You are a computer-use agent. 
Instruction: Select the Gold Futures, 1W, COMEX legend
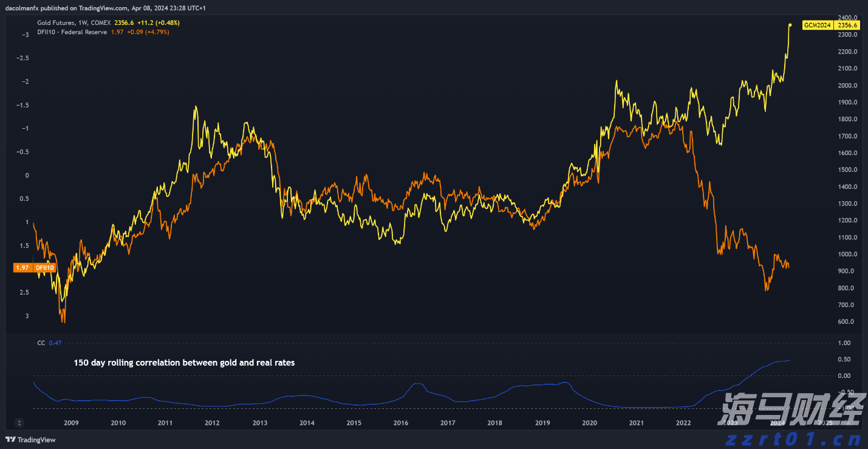coord(73,22)
